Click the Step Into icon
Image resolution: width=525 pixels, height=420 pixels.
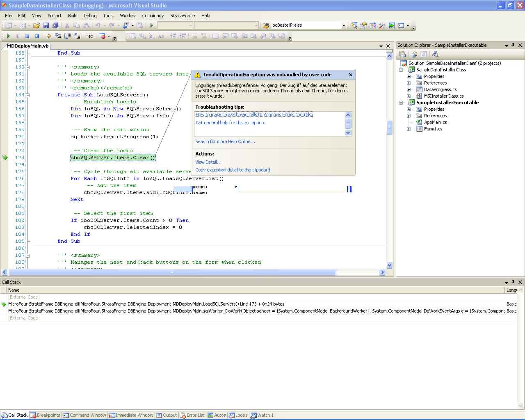(58, 36)
